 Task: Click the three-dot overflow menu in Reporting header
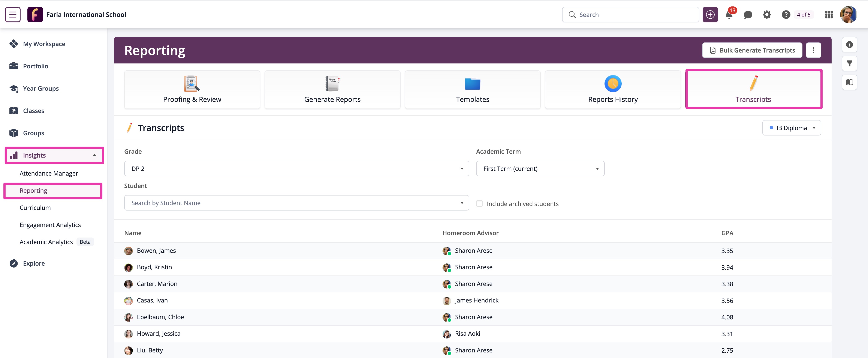[813, 50]
